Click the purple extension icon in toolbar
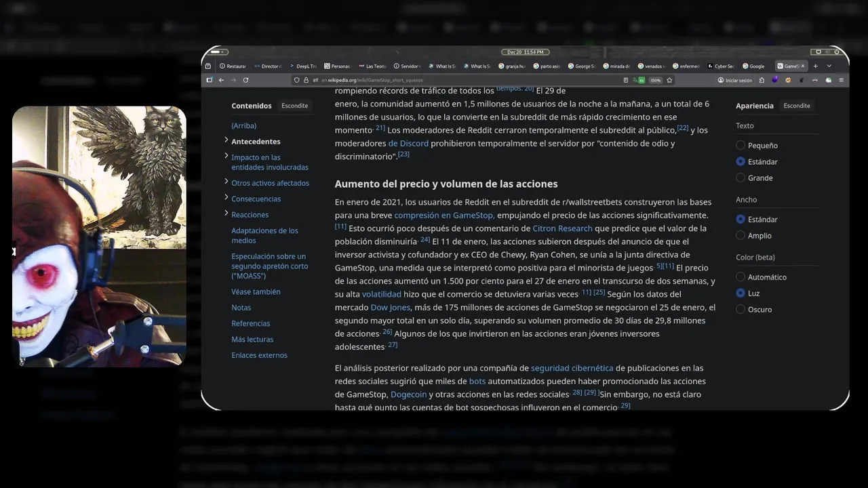868x488 pixels. (775, 80)
